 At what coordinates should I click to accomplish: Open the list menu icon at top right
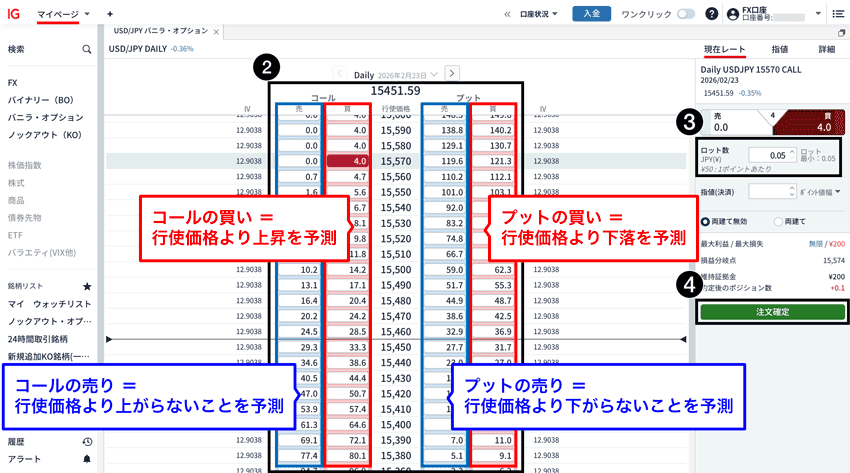[839, 14]
